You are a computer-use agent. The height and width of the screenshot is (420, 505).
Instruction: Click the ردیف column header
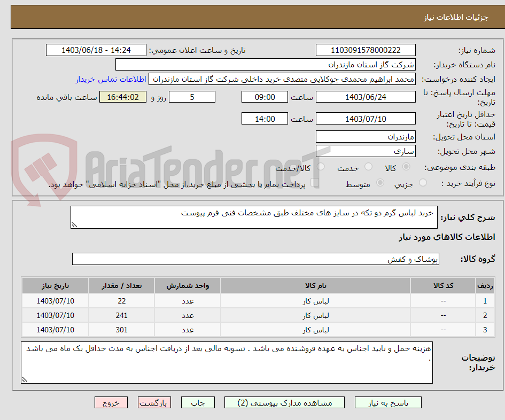tap(485, 286)
